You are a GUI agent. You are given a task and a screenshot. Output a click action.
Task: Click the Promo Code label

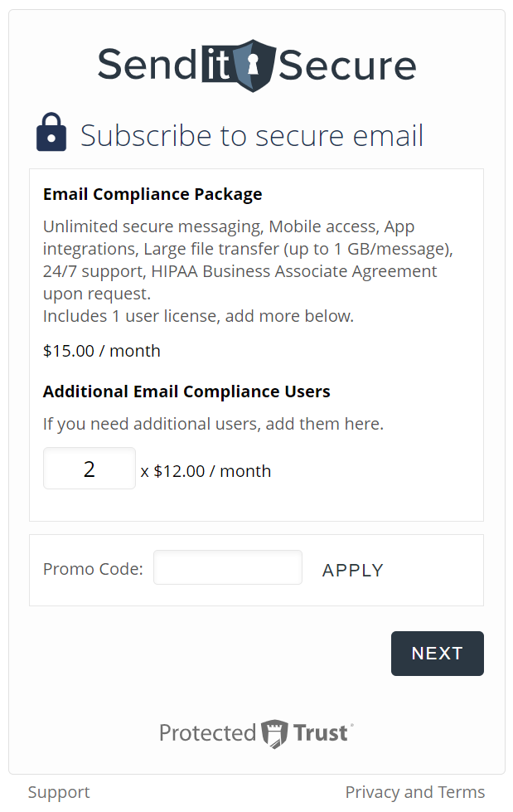pos(93,569)
